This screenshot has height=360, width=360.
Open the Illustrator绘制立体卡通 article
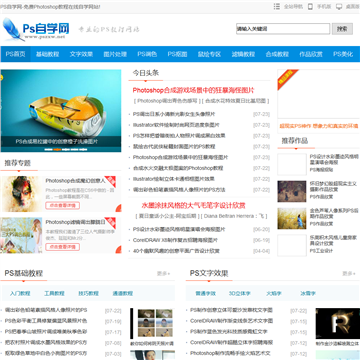173,179
